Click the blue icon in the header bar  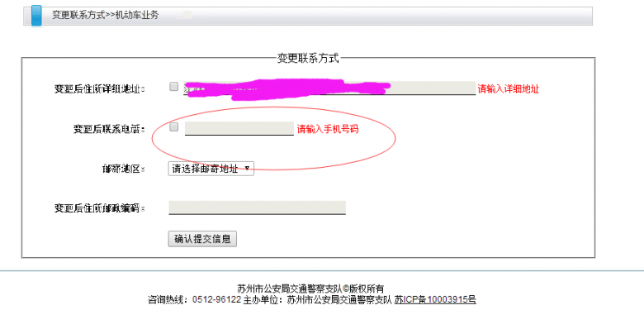36,16
